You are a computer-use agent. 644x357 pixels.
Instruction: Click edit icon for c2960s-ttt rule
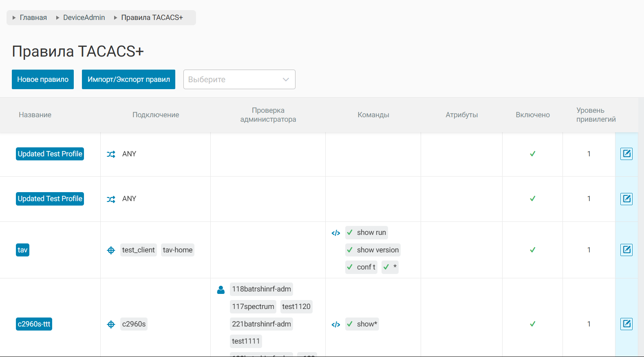(x=626, y=324)
